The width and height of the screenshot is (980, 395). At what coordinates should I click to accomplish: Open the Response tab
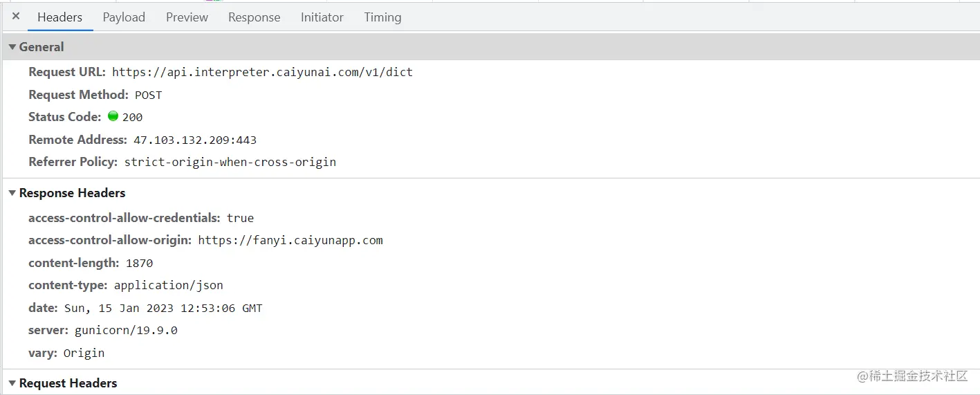[254, 17]
